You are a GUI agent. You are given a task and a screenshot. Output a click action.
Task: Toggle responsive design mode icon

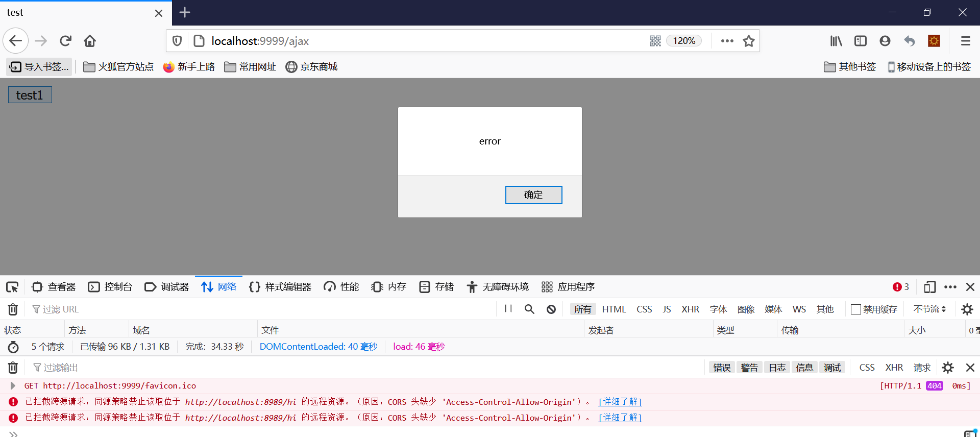[929, 287]
